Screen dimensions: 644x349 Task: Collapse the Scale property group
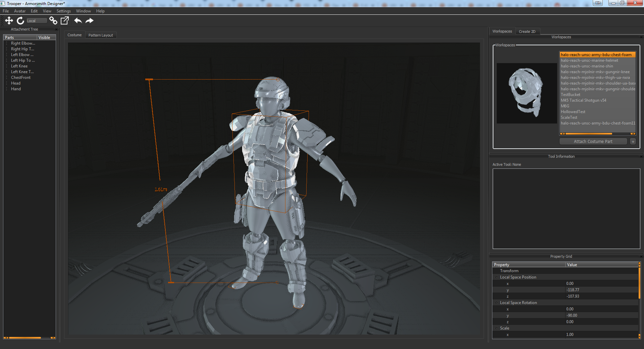tap(496, 328)
